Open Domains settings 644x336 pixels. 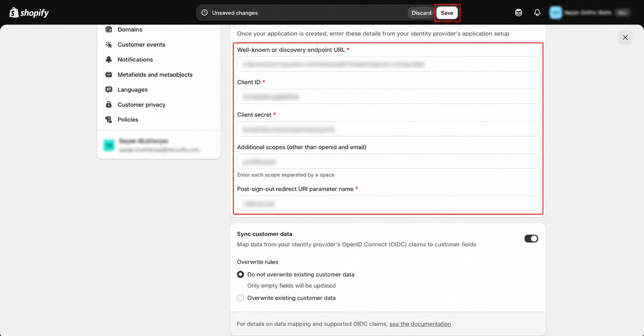[x=130, y=29]
